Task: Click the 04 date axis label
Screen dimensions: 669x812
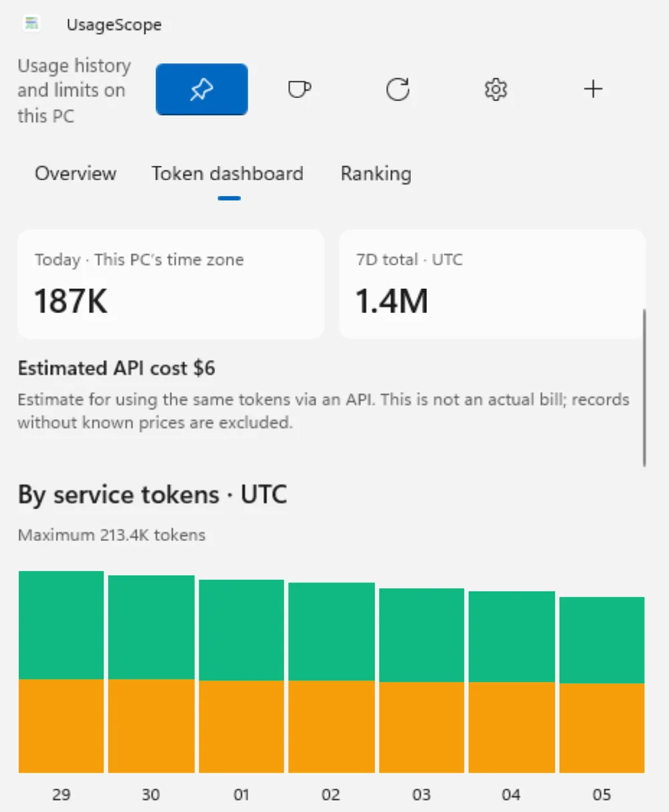Action: [x=512, y=795]
